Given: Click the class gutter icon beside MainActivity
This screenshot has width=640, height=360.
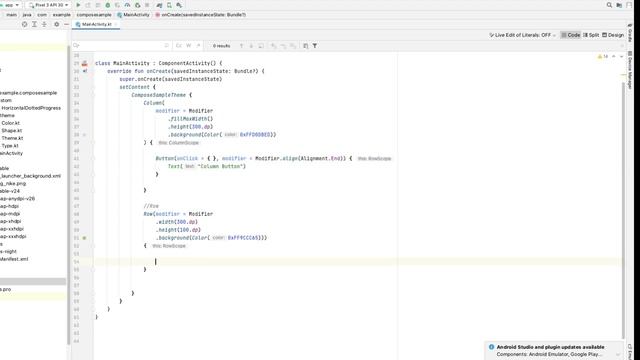Looking at the screenshot, I should [84, 63].
